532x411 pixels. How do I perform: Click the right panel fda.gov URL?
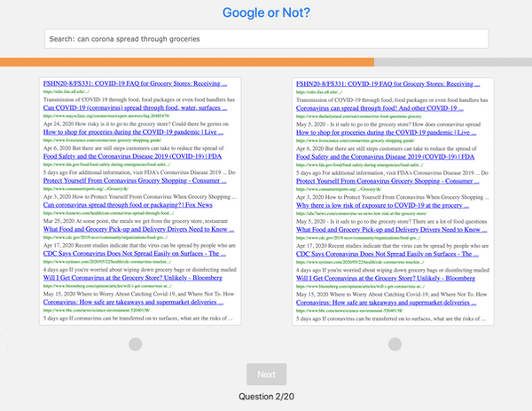[x=359, y=165]
